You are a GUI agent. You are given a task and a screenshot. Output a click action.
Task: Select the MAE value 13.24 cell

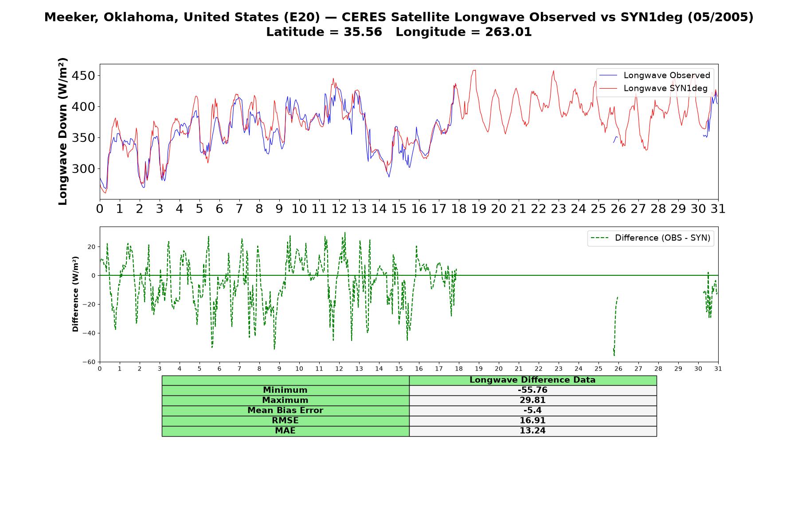point(532,431)
